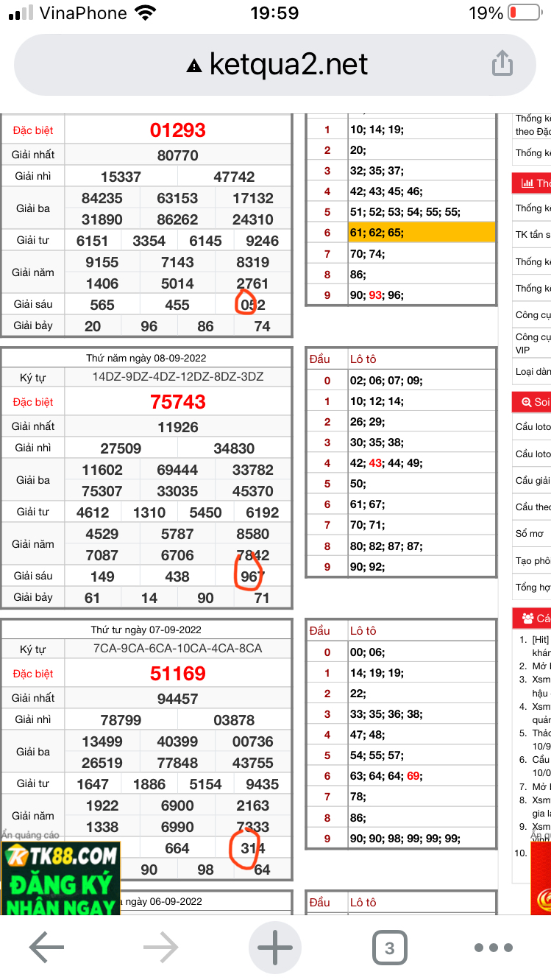The height and width of the screenshot is (980, 551).
Task: Tap the Wi-Fi icon in status bar
Action: [146, 13]
